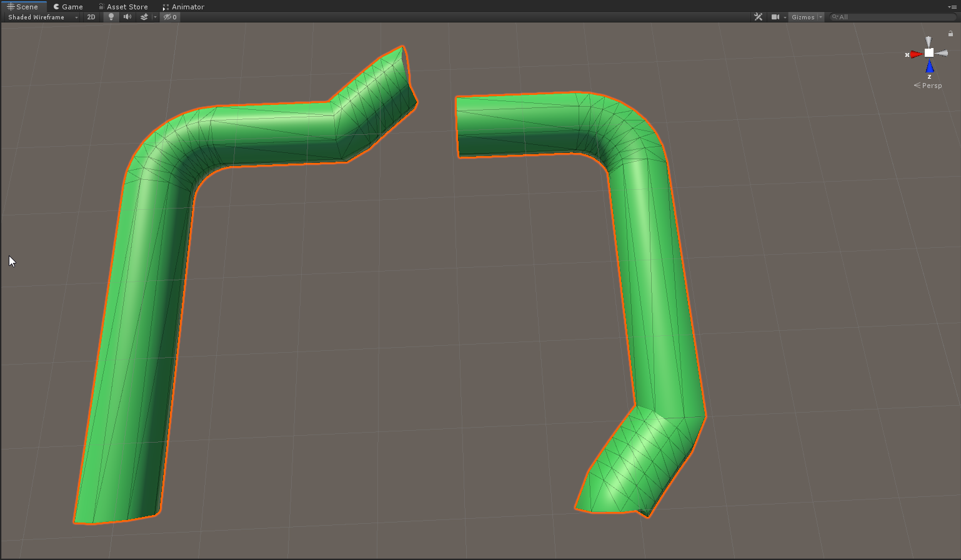The height and width of the screenshot is (560, 961).
Task: Toggle hidden objects visibility eye icon
Action: 170,17
